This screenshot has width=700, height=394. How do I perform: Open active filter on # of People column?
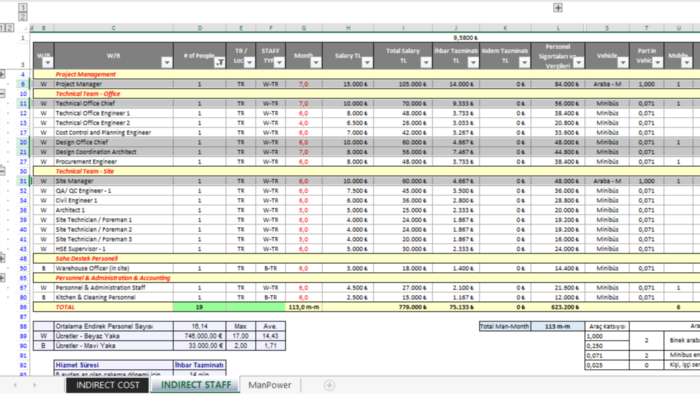(x=219, y=62)
